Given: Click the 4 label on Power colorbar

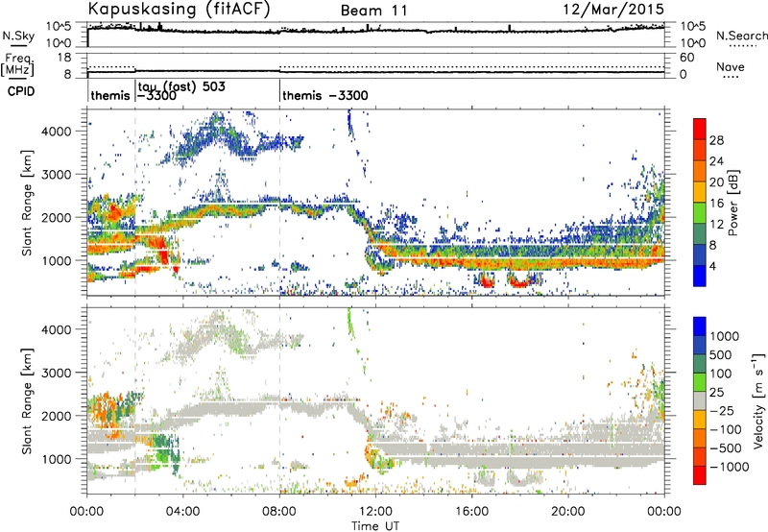Looking at the screenshot, I should click(x=712, y=266).
